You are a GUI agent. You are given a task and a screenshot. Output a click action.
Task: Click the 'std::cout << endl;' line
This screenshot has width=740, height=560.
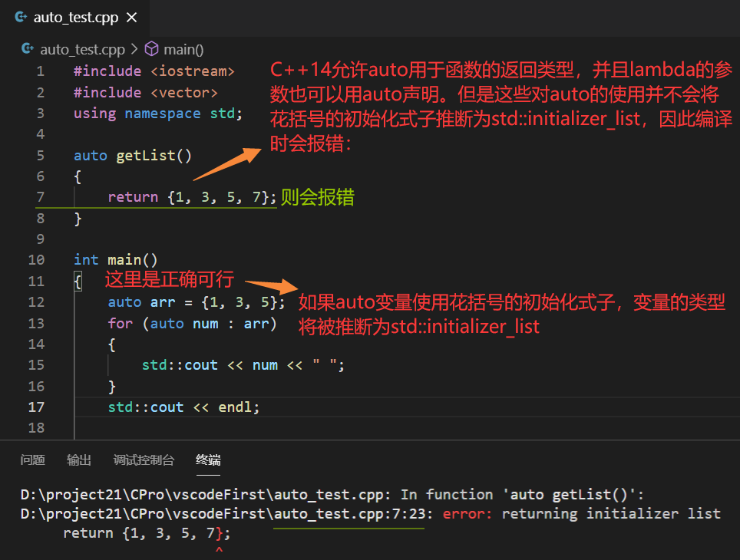coord(183,407)
